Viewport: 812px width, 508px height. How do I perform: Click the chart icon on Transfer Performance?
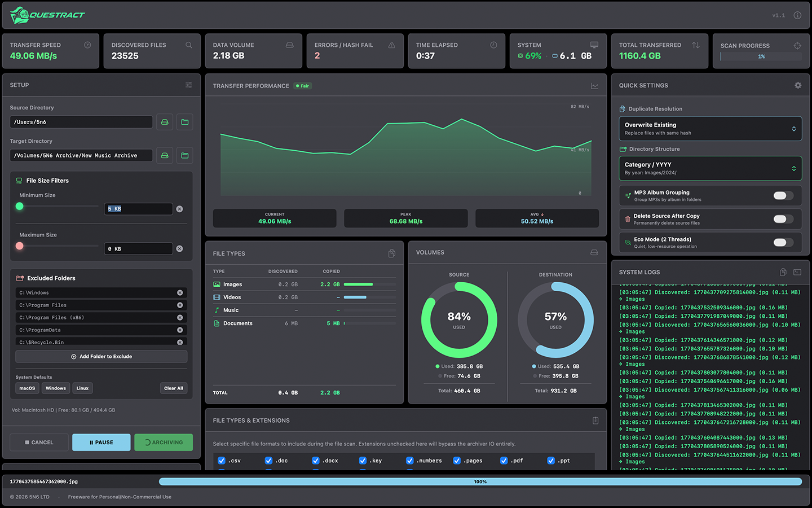594,86
